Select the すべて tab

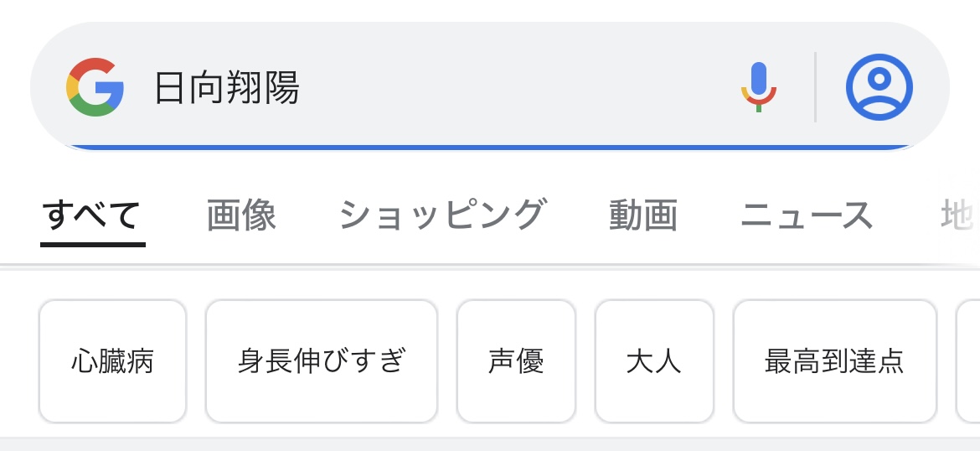click(x=92, y=215)
